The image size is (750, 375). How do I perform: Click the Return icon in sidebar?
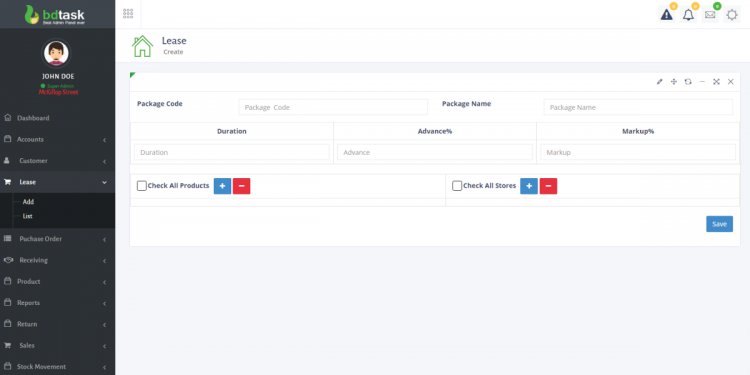7,324
